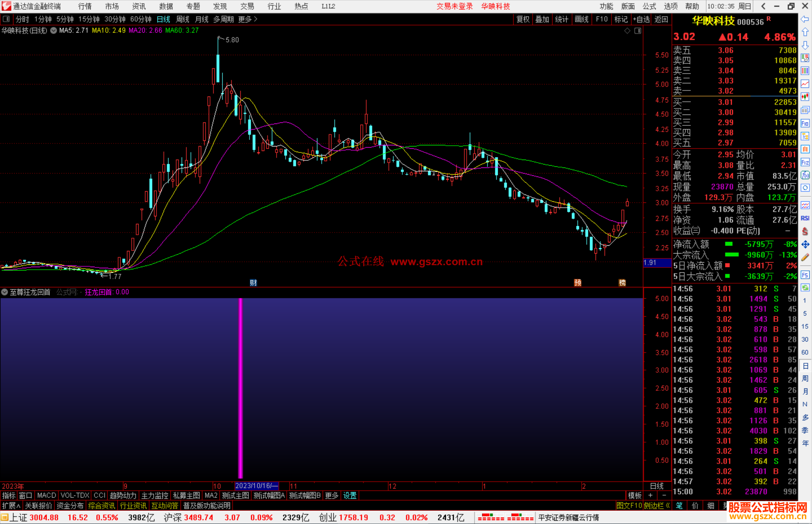
Task: Open the F10 company info sidebar icon
Action: 805,123
